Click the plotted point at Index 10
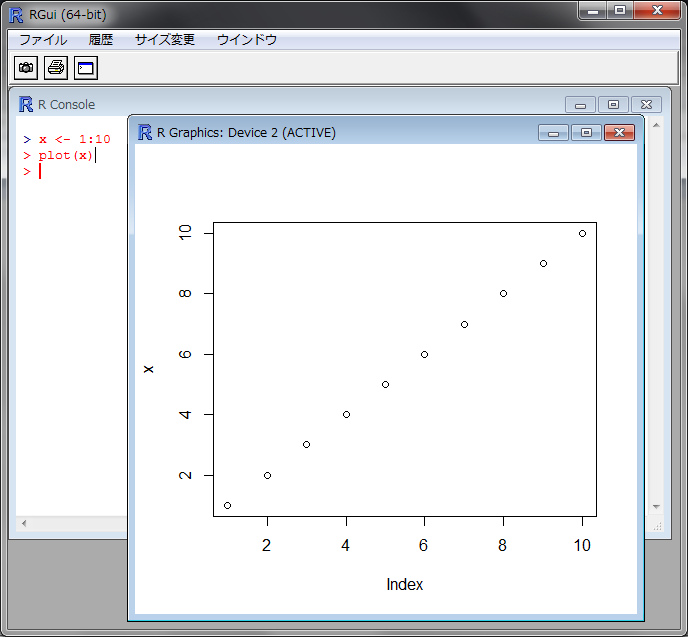 (x=582, y=233)
